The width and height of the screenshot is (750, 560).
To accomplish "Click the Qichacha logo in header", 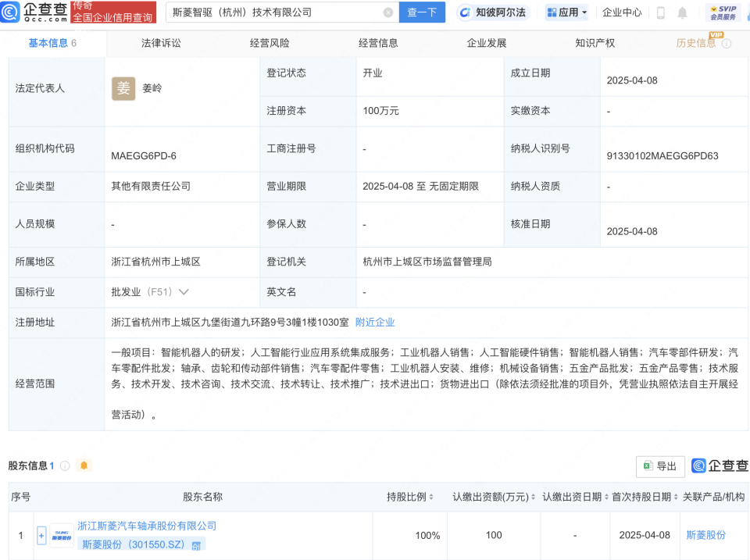I will [x=33, y=12].
